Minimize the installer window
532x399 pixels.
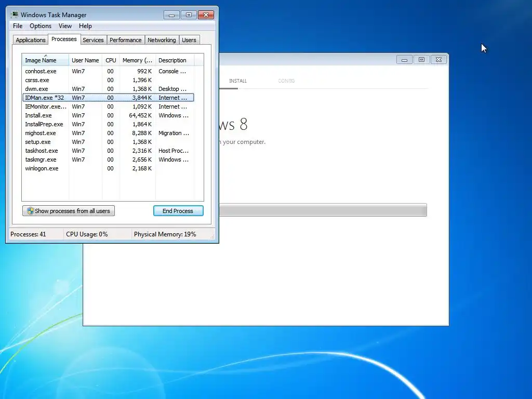[404, 60]
